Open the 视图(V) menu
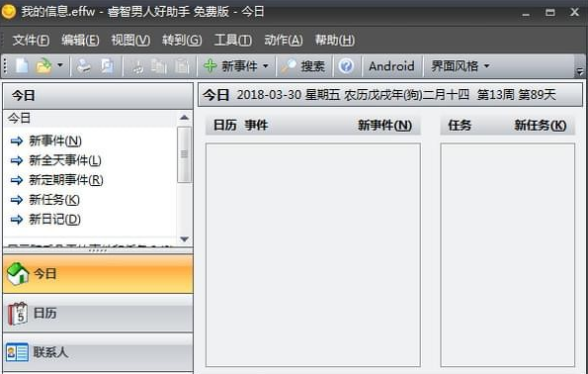The height and width of the screenshot is (374, 588). coord(130,40)
